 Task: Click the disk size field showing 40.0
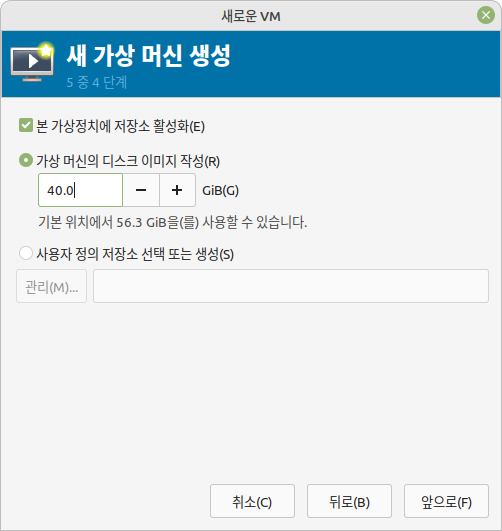point(81,190)
